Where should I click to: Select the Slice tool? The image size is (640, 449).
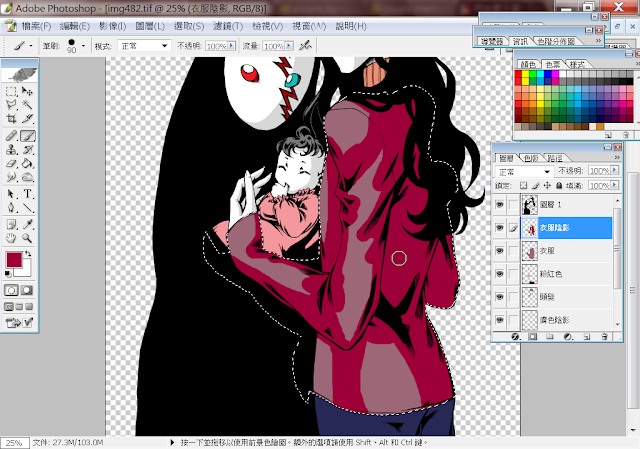pyautogui.click(x=27, y=119)
